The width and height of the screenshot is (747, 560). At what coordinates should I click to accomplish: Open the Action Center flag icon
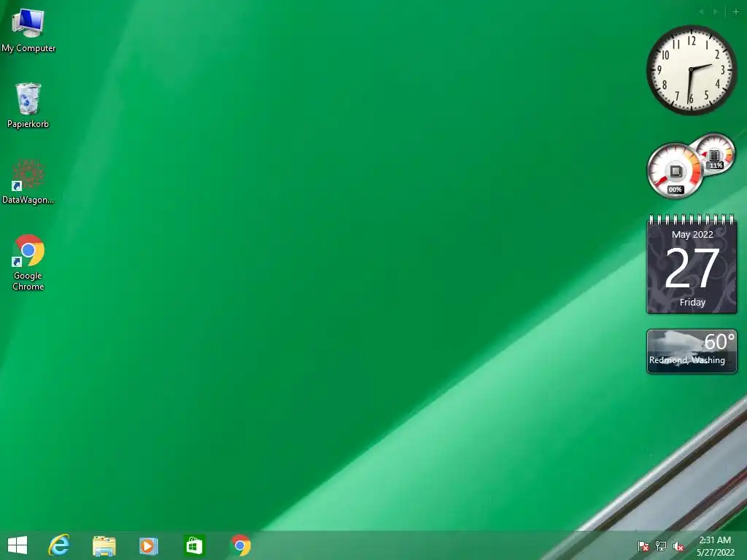643,546
